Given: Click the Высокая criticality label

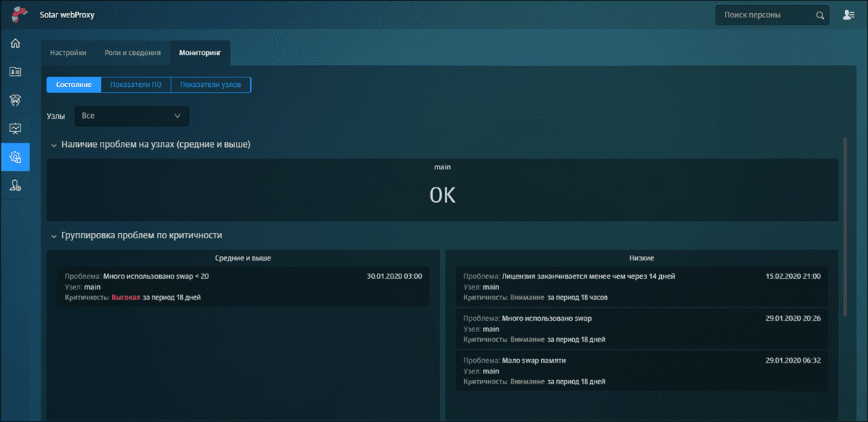Looking at the screenshot, I should pos(126,297).
